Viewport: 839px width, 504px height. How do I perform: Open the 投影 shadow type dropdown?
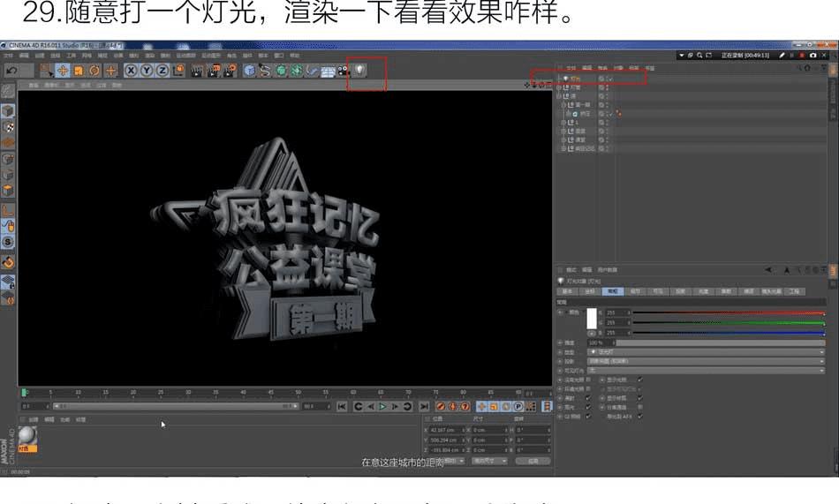coord(706,361)
